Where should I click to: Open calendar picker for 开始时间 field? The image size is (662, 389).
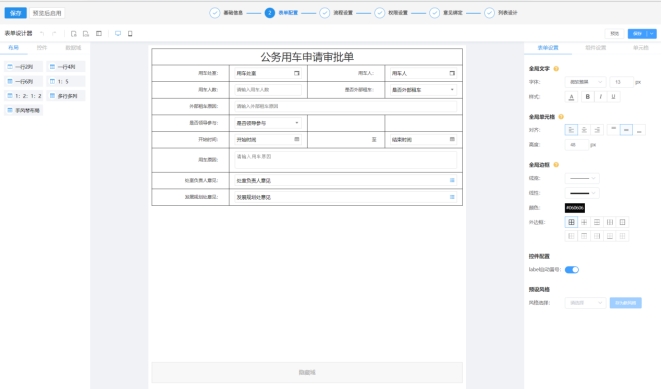pos(297,139)
